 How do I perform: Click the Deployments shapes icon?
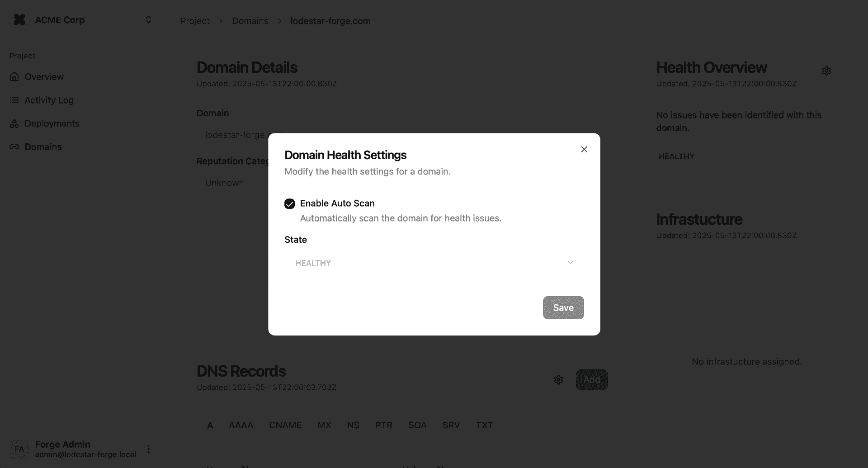(14, 123)
